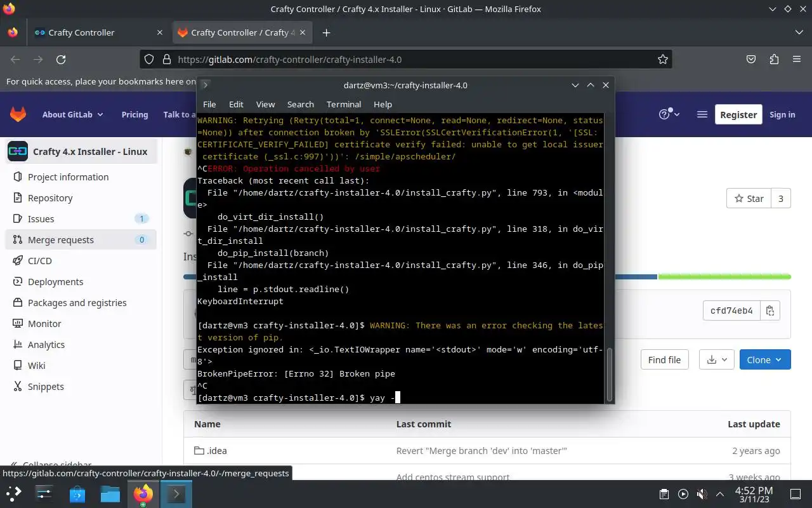Click the Firefox icon in the taskbar

coord(143,493)
